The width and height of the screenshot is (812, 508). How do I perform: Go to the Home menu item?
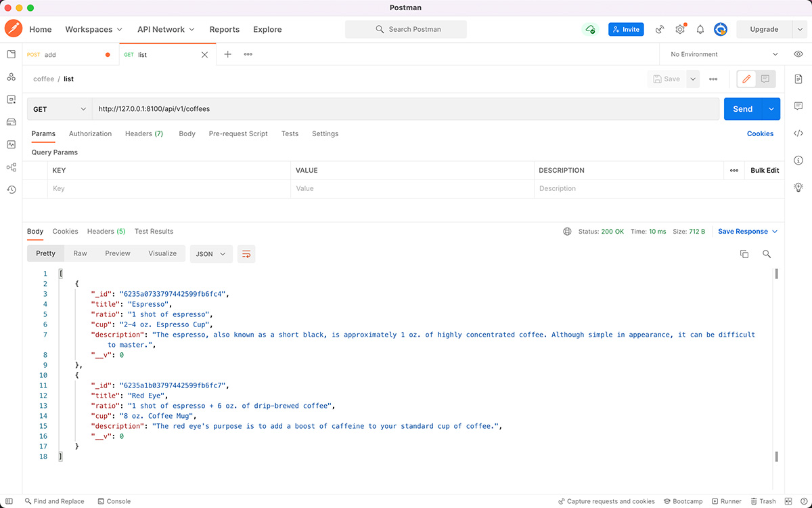[x=41, y=29]
